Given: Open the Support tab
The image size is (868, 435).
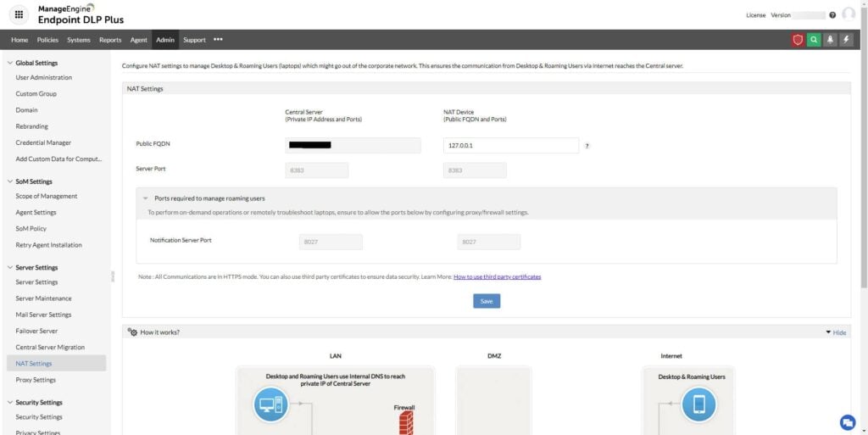Looking at the screenshot, I should click(194, 40).
